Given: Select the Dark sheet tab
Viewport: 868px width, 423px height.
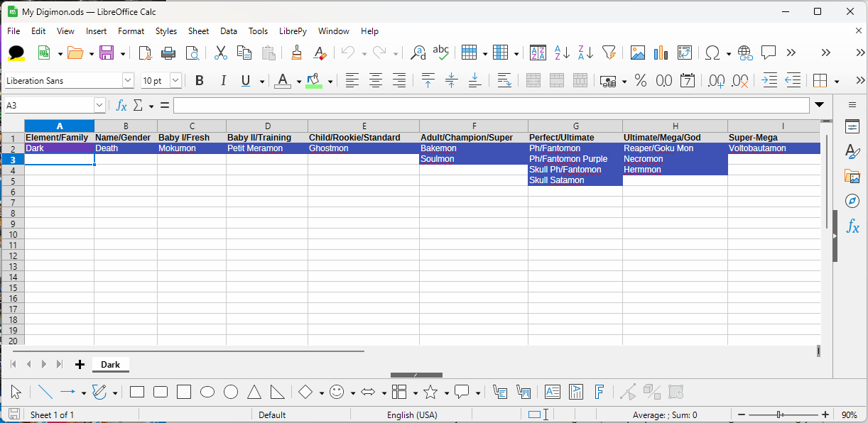Looking at the screenshot, I should tap(110, 365).
